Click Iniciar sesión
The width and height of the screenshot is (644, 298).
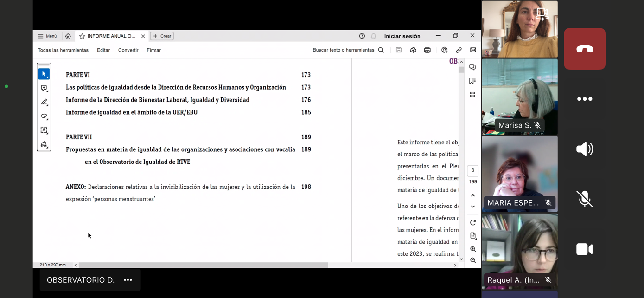[x=402, y=36]
